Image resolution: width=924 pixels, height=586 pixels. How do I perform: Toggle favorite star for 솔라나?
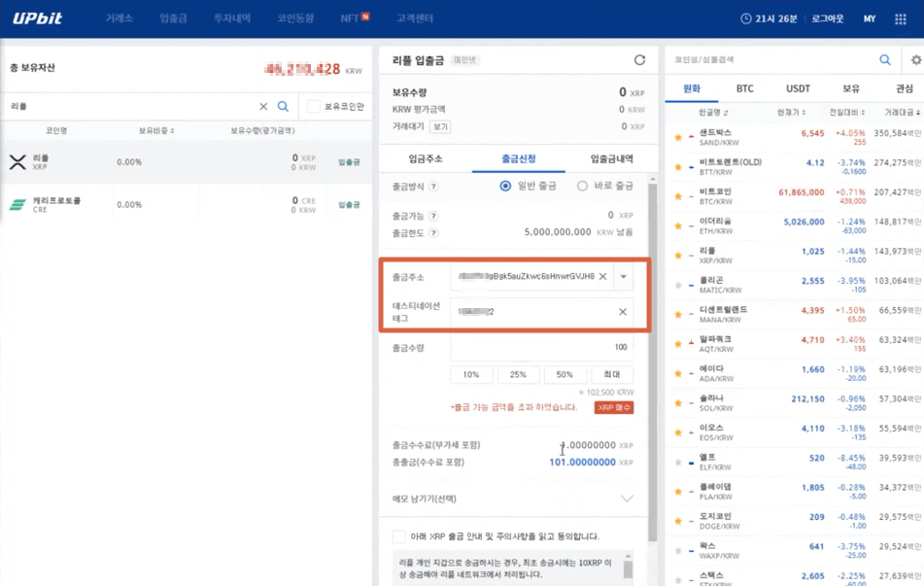(x=678, y=402)
